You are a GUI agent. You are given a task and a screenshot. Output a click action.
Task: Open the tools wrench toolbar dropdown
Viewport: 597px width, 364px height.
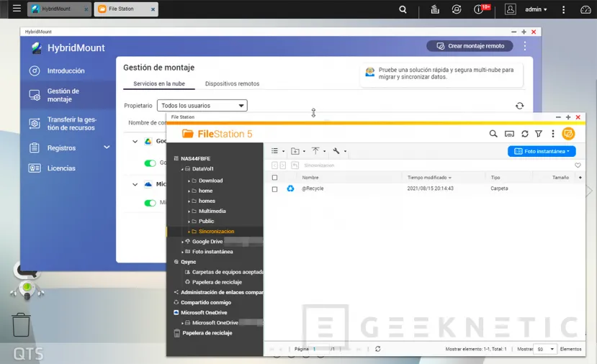point(339,151)
